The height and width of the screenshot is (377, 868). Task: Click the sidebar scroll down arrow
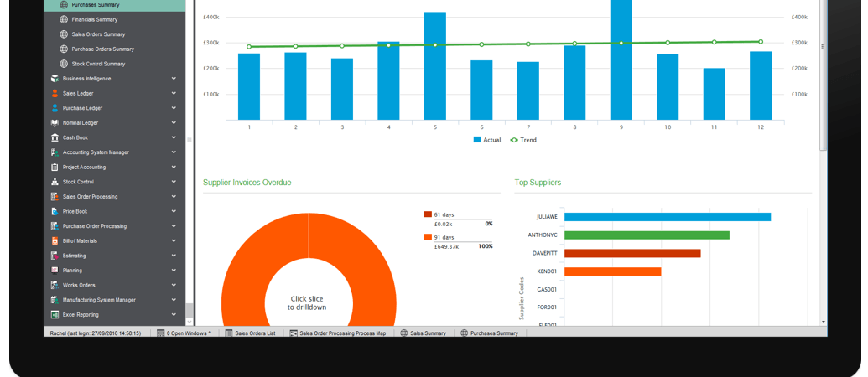(x=190, y=321)
